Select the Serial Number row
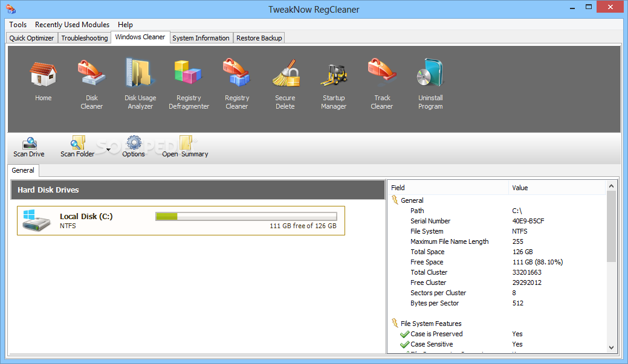 [497, 221]
